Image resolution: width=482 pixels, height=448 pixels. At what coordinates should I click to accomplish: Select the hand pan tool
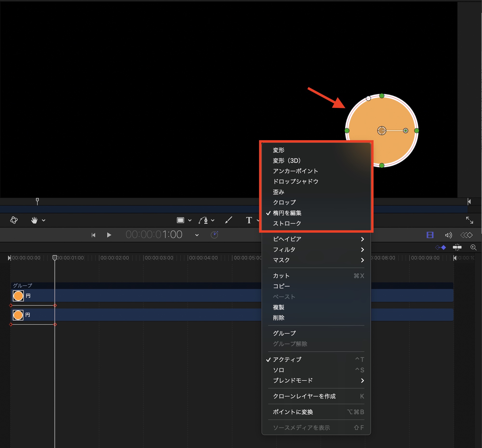34,220
